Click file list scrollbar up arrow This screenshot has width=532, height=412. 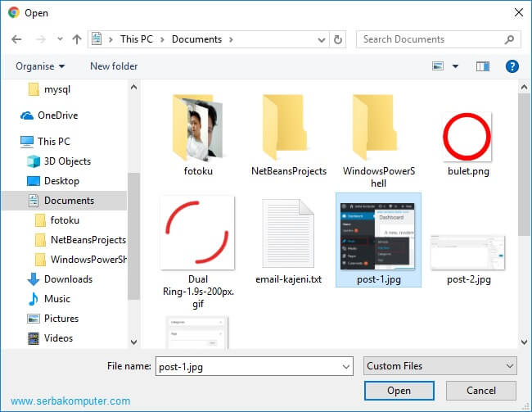click(x=524, y=88)
